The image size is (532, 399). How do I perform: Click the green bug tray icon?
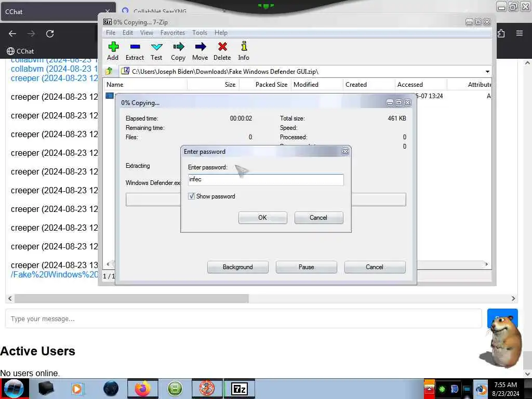(x=442, y=389)
